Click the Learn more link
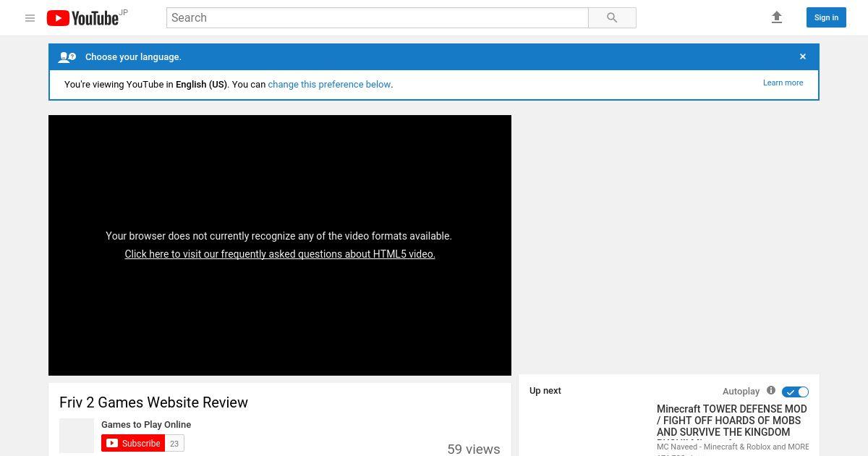 (783, 83)
